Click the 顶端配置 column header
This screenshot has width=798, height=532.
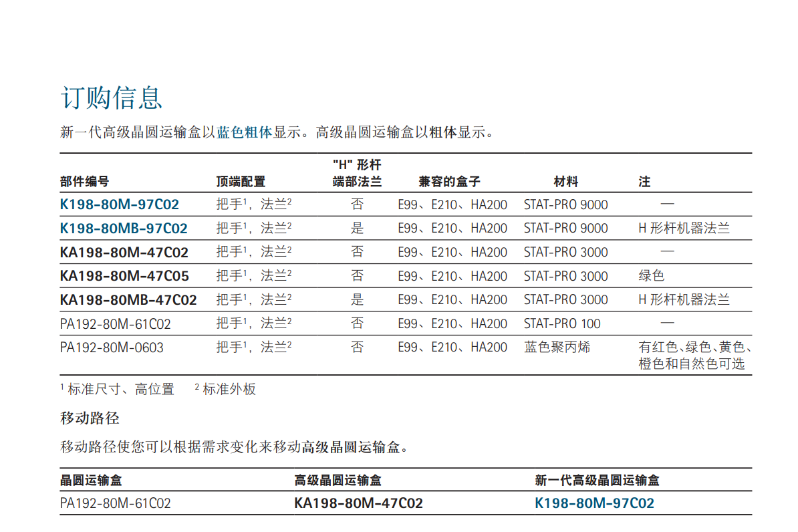pyautogui.click(x=241, y=181)
